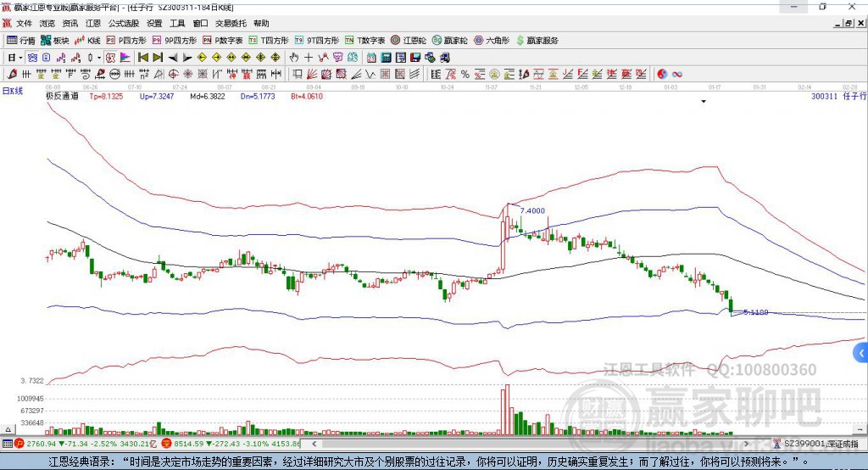Image resolution: width=868 pixels, height=470 pixels.
Task: Click the 深 Shenzhen index badge
Action: (x=166, y=444)
